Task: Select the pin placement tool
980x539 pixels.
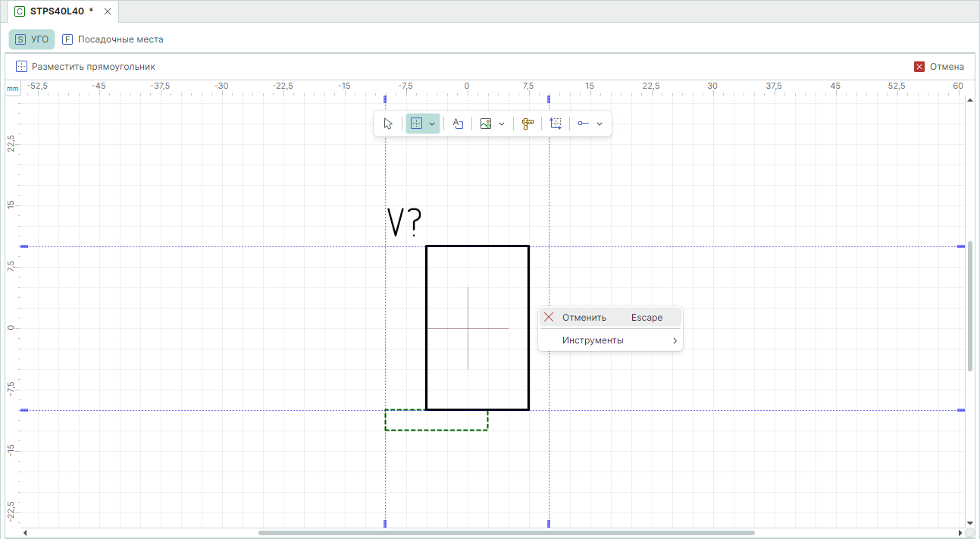Action: tap(584, 124)
